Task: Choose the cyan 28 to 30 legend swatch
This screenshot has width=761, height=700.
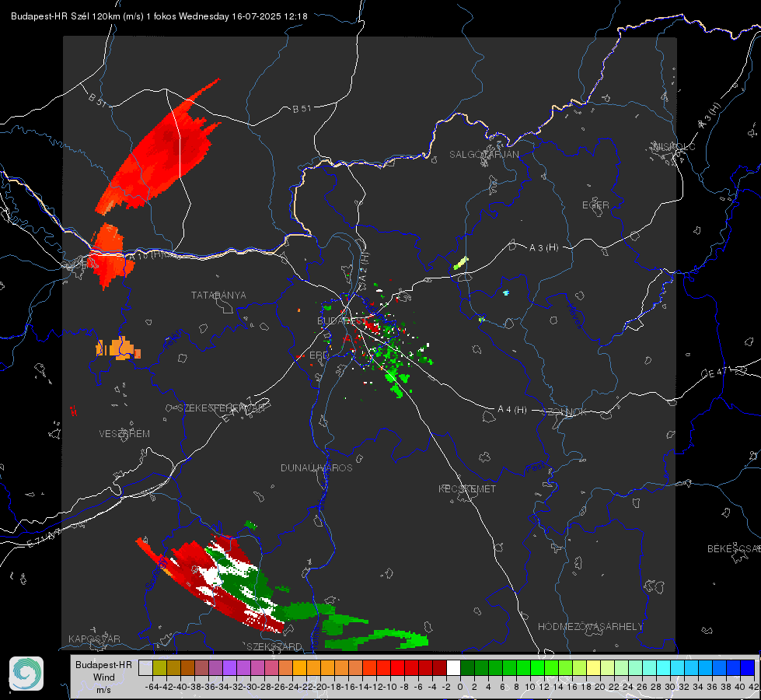Action: [663, 667]
